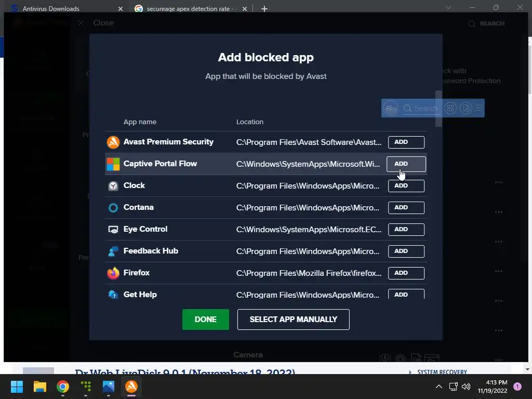Add Eye Control to blocked apps
The image size is (532, 399).
point(406,229)
